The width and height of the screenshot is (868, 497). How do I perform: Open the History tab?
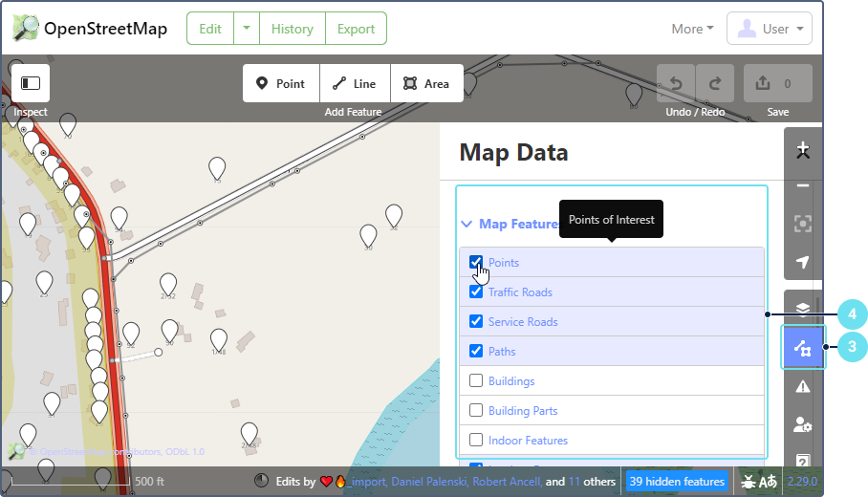pyautogui.click(x=292, y=29)
